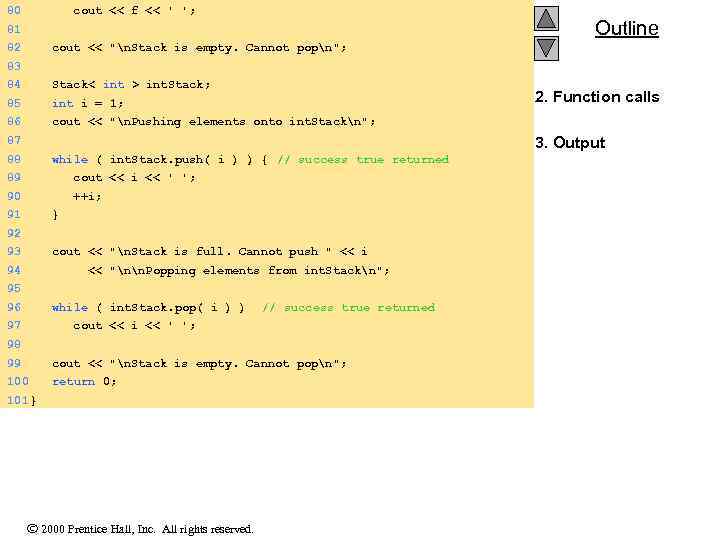Click the "cout << i" statement on line 89
The image size is (720, 540).
(x=134, y=178)
